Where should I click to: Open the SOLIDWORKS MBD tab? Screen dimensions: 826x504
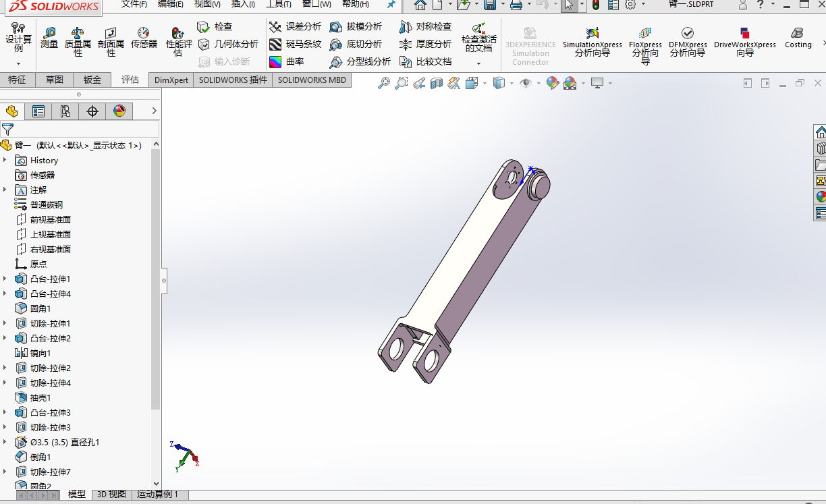pos(312,80)
